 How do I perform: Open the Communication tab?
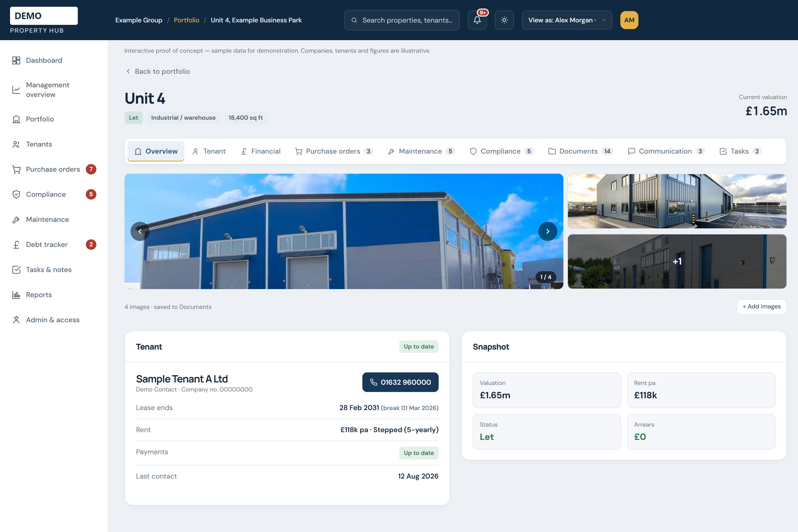click(x=666, y=151)
